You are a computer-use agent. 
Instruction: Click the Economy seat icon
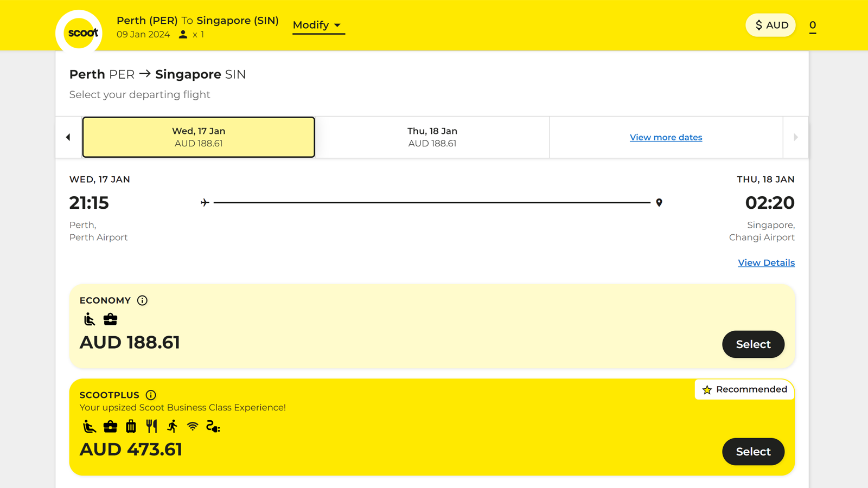click(x=90, y=319)
